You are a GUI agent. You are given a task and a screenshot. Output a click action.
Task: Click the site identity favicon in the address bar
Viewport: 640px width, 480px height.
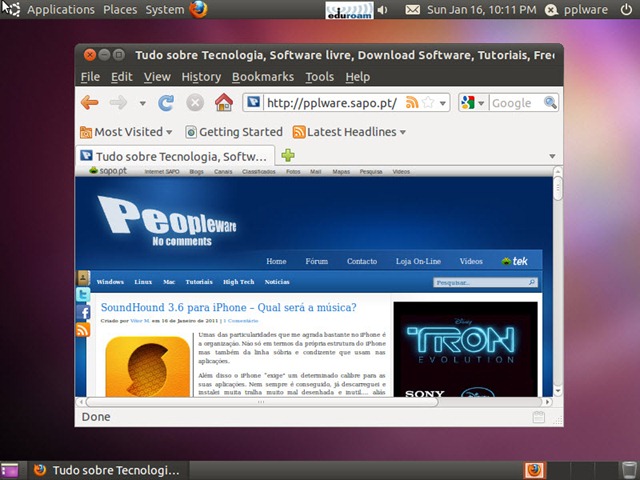[253, 102]
